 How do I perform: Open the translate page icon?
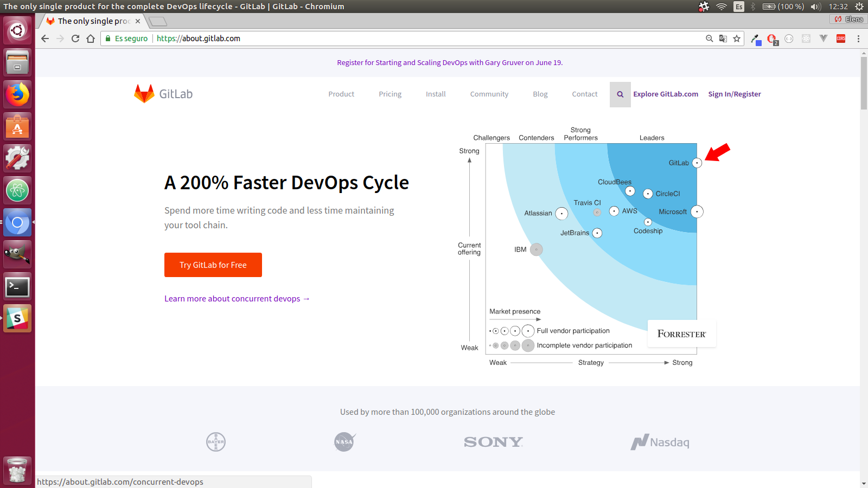click(x=723, y=38)
